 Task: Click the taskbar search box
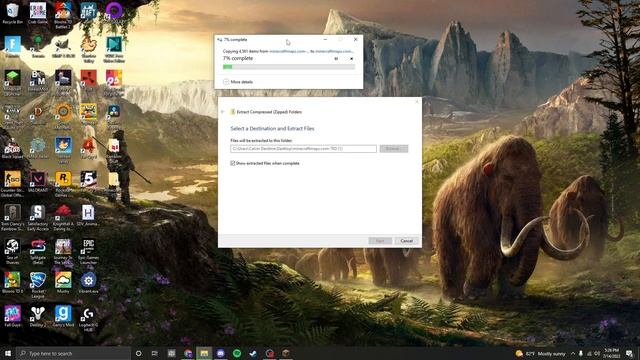click(x=73, y=353)
